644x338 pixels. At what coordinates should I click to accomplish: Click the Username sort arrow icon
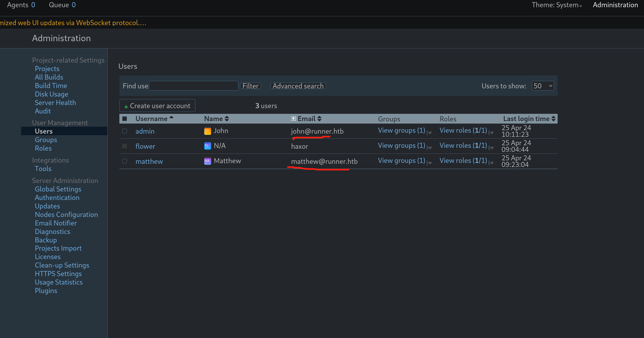(x=172, y=117)
